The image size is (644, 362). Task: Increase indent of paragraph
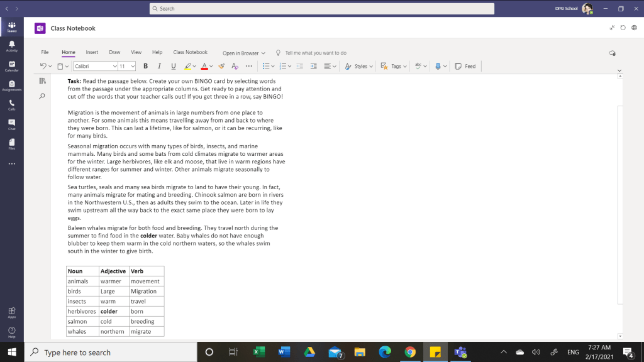click(x=313, y=66)
